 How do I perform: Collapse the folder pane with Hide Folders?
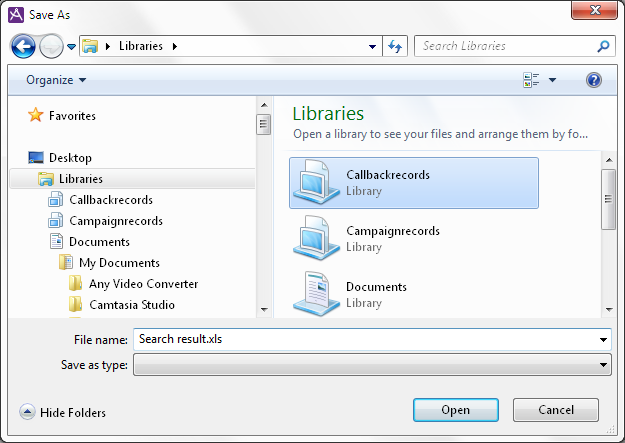[62, 412]
